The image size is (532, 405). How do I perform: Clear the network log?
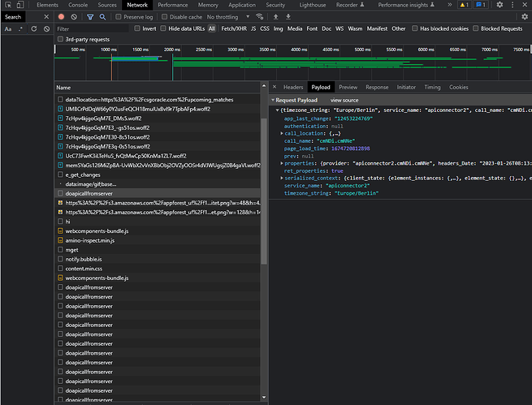click(x=75, y=16)
